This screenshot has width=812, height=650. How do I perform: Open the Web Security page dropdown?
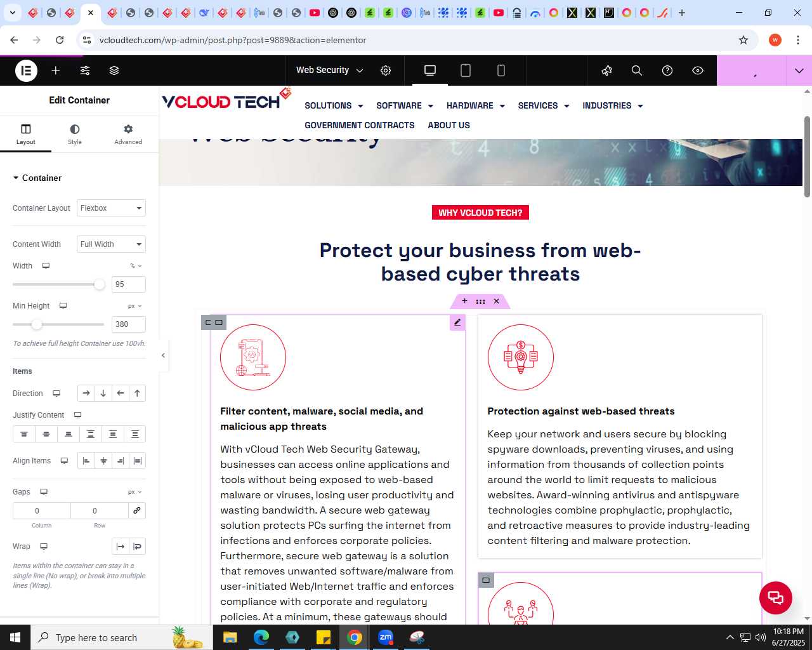tap(330, 70)
